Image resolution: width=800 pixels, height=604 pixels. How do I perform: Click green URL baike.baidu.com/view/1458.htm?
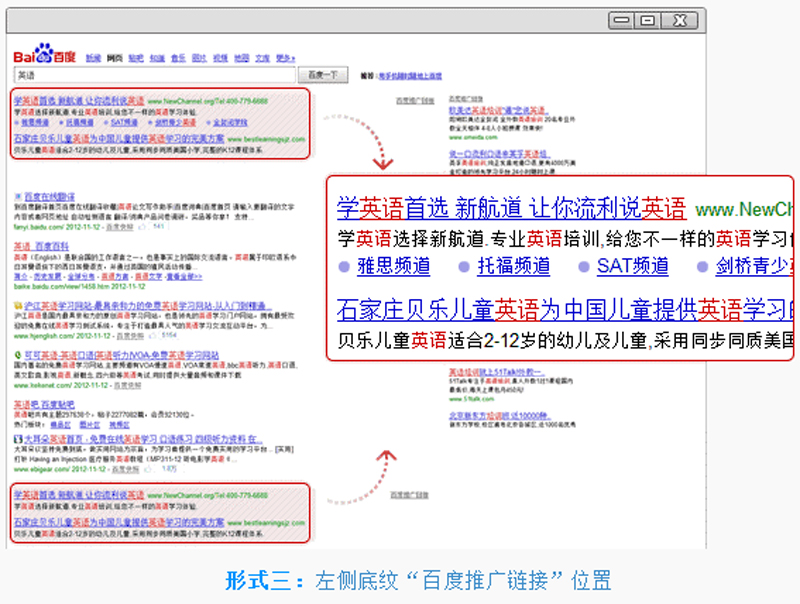pos(80,287)
